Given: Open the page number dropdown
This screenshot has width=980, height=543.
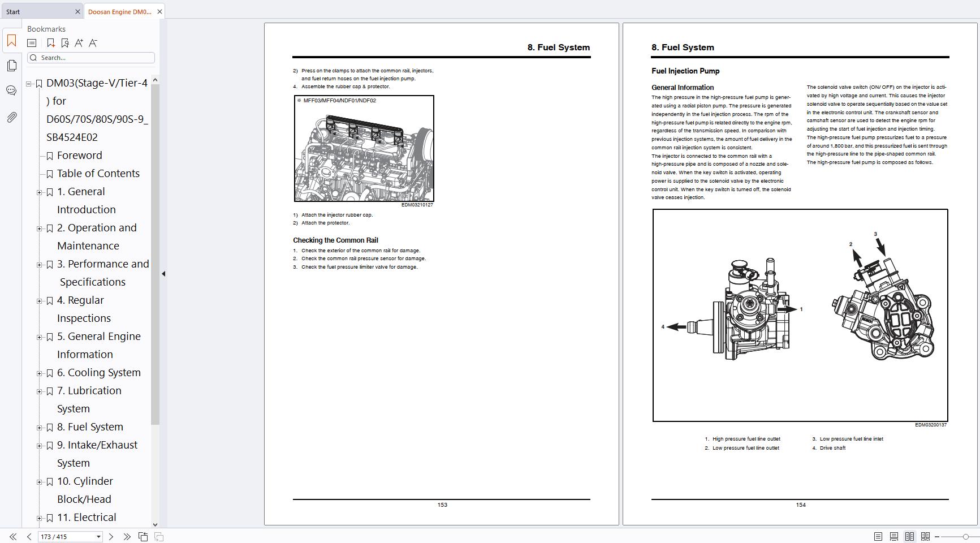Looking at the screenshot, I should 98,537.
